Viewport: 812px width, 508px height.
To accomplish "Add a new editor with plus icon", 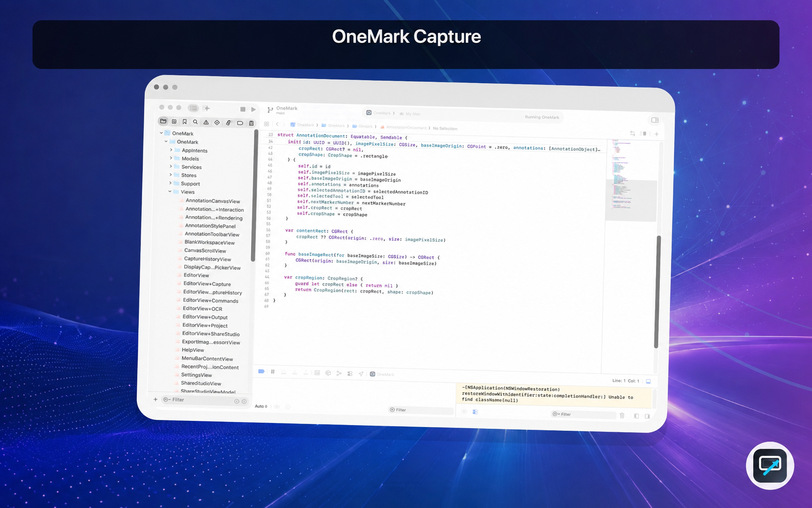I will tap(656, 134).
